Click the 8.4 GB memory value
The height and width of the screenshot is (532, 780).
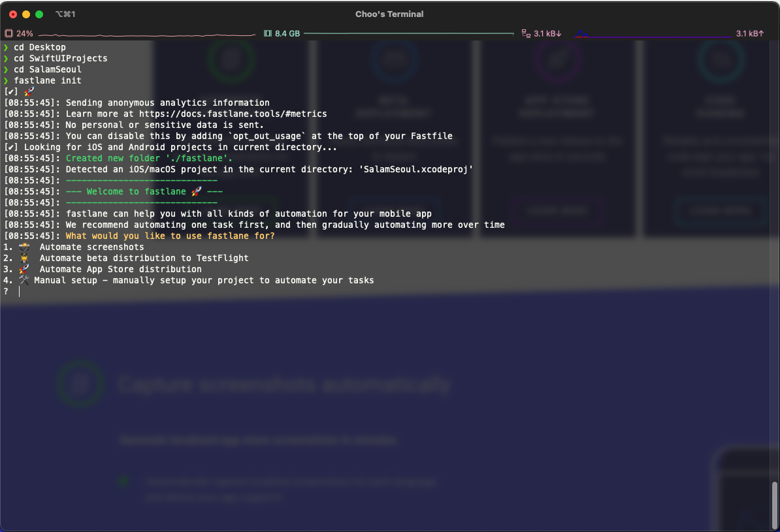pyautogui.click(x=287, y=33)
